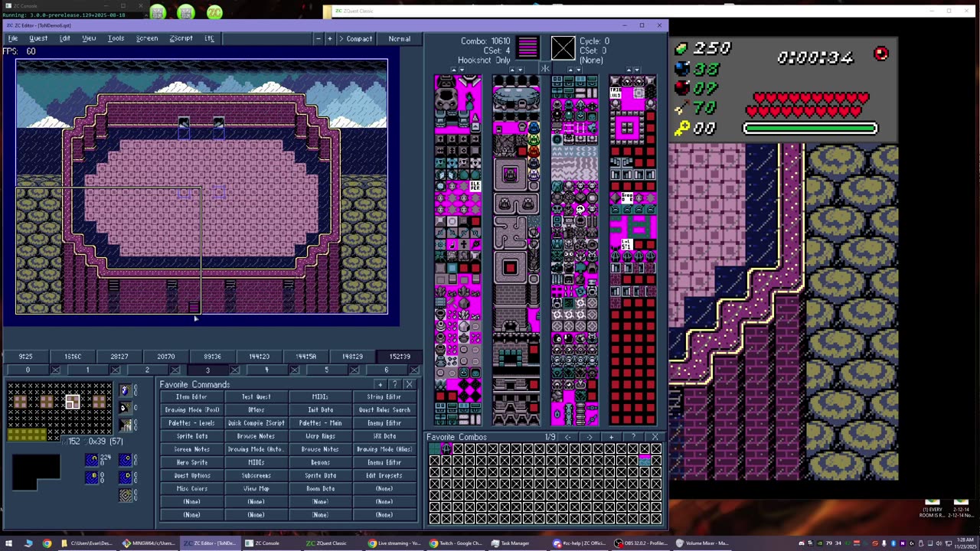
Task: Select the blue warp square marked A
Action: pos(93,460)
